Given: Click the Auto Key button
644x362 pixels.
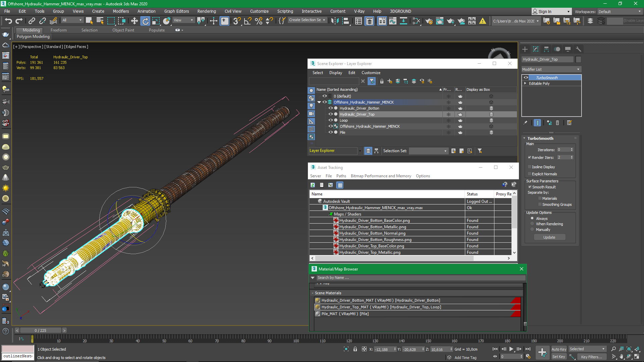Looking at the screenshot, I should point(559,349).
